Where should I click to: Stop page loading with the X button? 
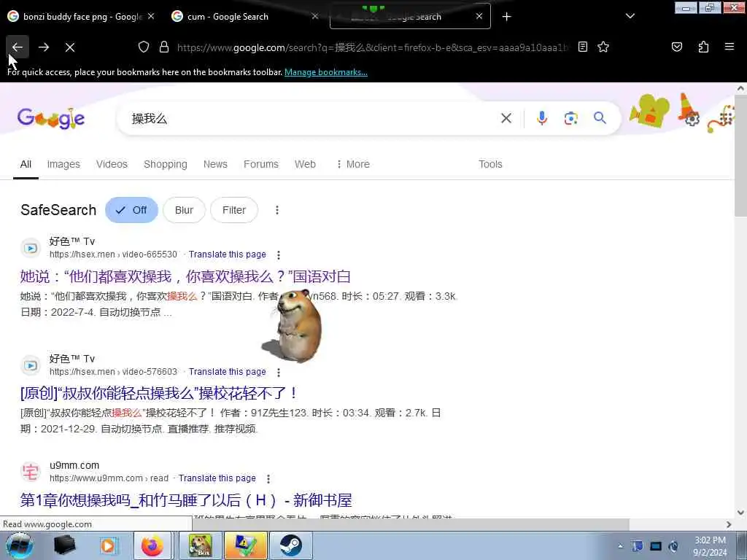click(x=70, y=47)
